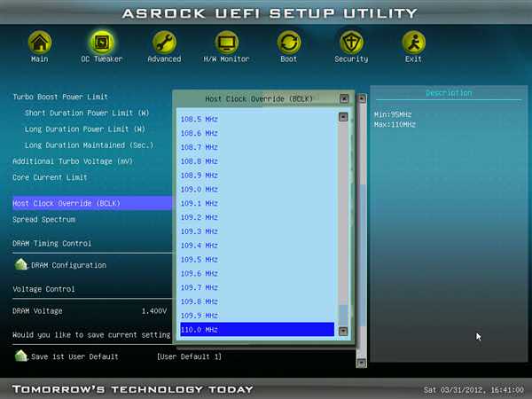Click the popup list scroll-down arrow
The image size is (532, 399).
[343, 331]
